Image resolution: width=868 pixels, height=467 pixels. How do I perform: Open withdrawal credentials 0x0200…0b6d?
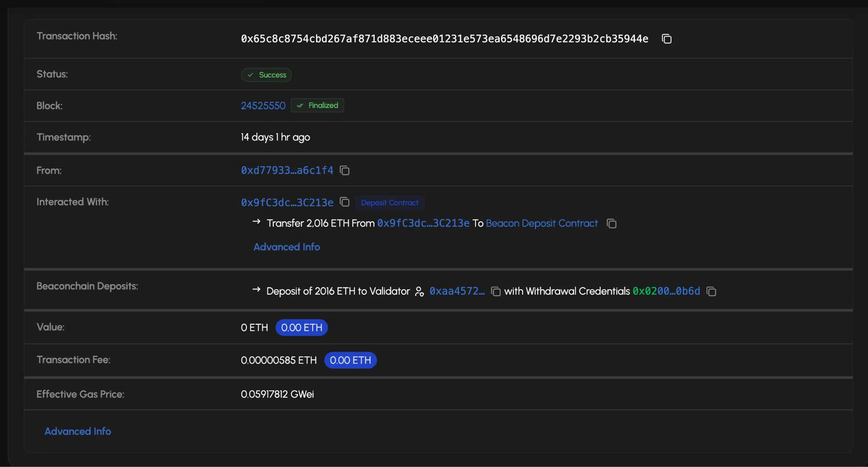(666, 291)
